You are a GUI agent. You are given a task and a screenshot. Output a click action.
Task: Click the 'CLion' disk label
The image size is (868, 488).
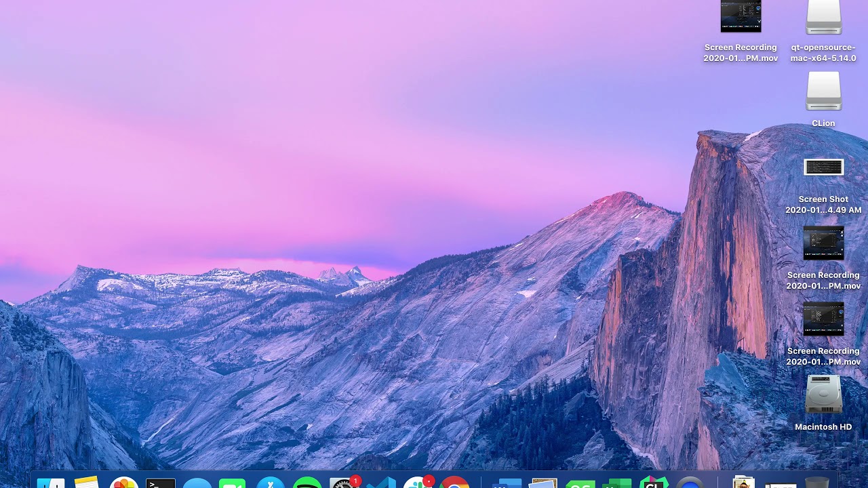click(x=823, y=123)
